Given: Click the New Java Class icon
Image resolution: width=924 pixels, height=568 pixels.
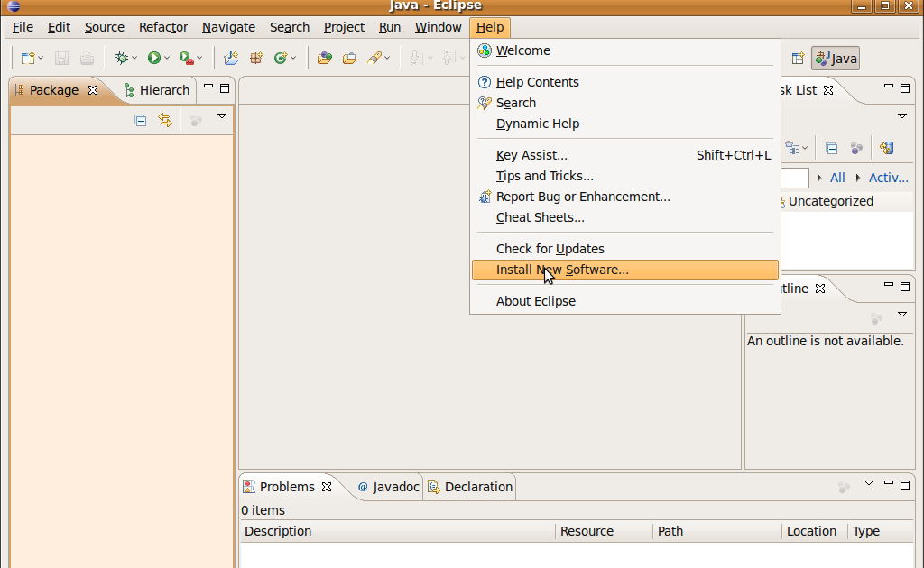Looking at the screenshot, I should (281, 58).
